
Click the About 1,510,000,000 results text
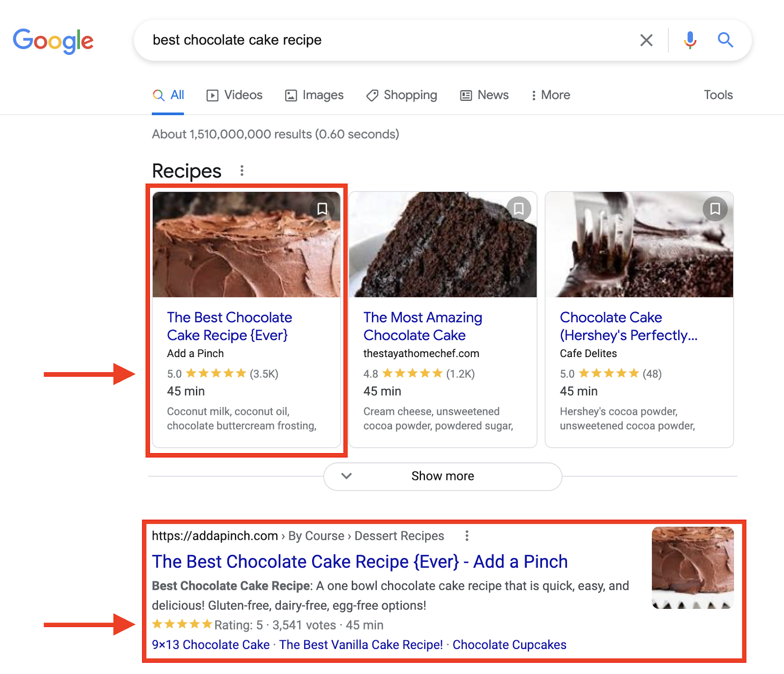[275, 134]
